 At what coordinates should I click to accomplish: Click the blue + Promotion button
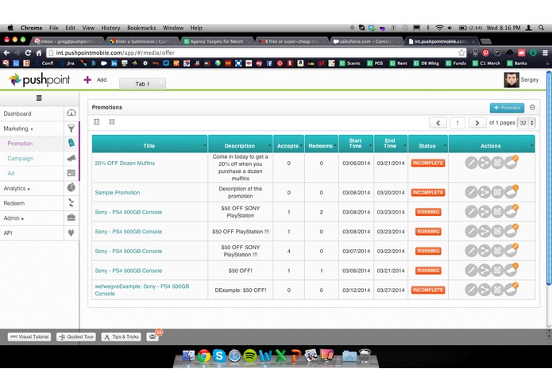click(x=507, y=108)
